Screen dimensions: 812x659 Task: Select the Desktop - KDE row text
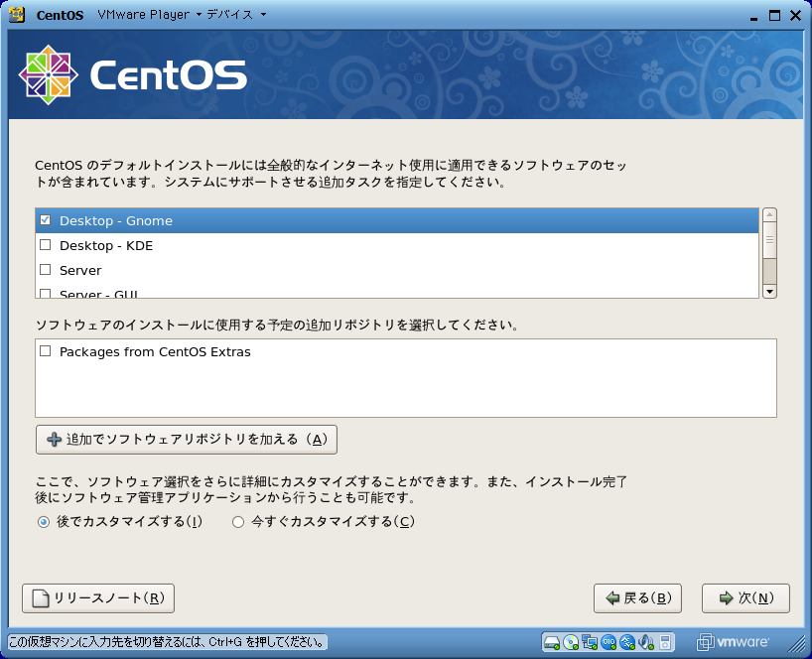pos(106,245)
